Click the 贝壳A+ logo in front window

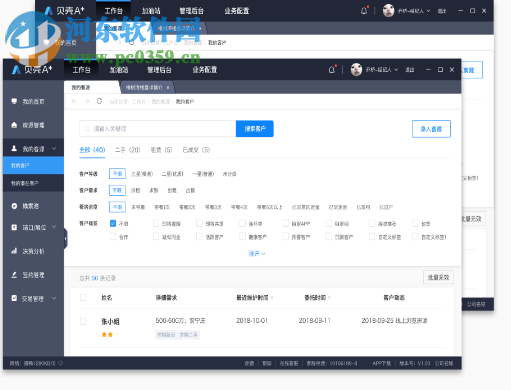coord(32,69)
